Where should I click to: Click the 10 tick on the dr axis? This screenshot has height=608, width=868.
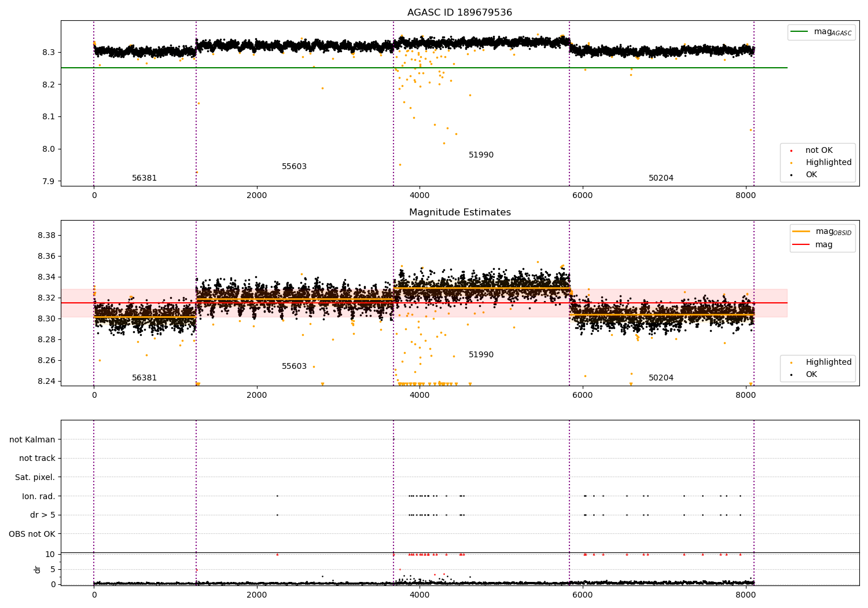50,554
